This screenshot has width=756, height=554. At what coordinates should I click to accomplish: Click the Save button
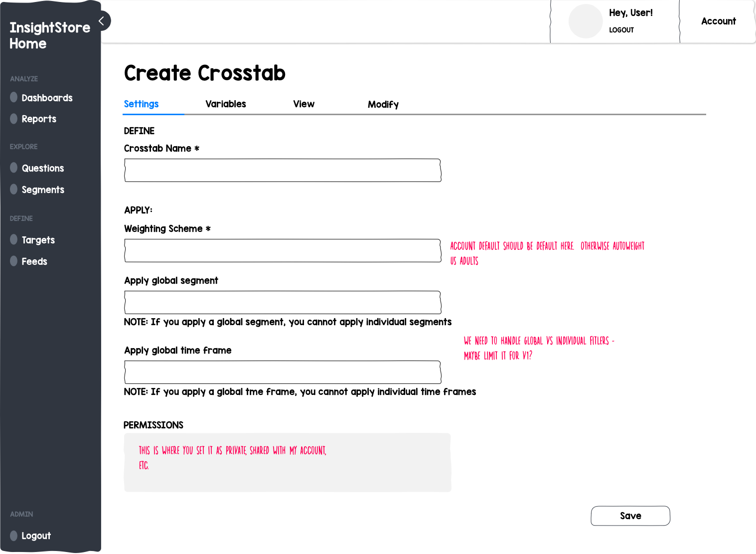630,516
